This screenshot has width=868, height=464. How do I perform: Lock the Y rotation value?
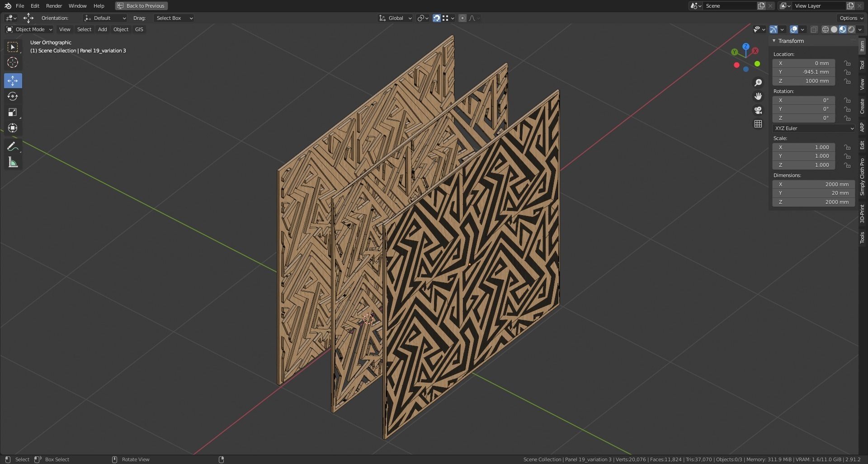(847, 109)
